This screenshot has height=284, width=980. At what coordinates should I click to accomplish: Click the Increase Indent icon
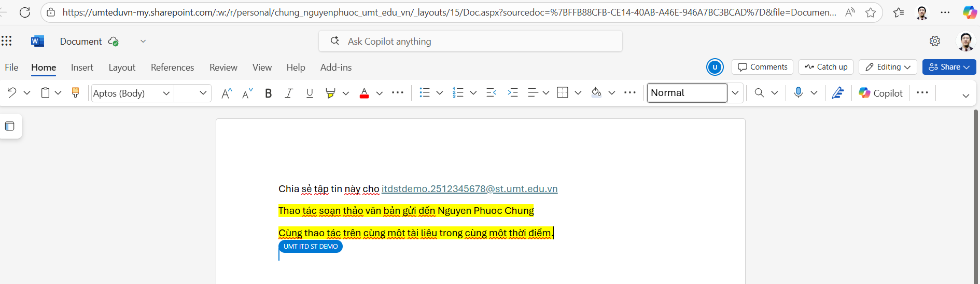[x=513, y=93]
